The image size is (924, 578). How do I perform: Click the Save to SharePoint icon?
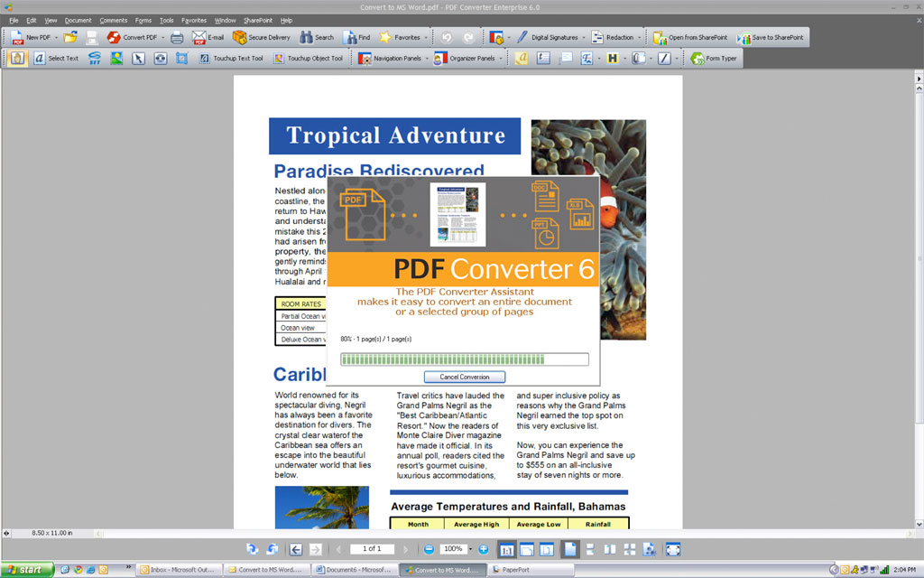770,37
